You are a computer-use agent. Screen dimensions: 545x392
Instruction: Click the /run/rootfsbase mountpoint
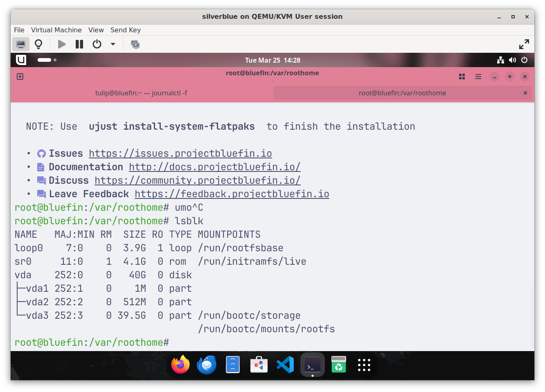click(x=241, y=248)
